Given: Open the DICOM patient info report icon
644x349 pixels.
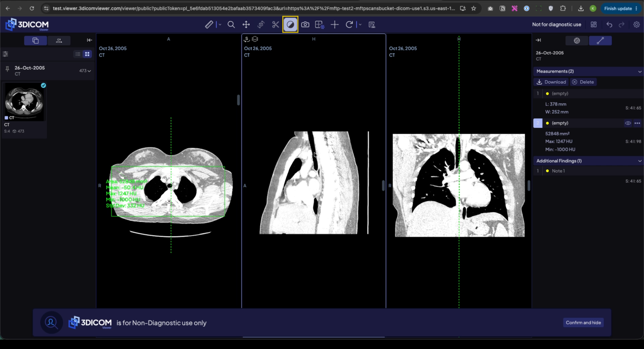Looking at the screenshot, I should click(x=372, y=24).
